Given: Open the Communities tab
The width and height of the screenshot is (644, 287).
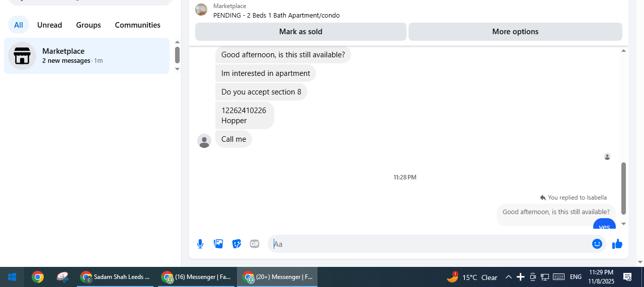Looking at the screenshot, I should pyautogui.click(x=138, y=25).
